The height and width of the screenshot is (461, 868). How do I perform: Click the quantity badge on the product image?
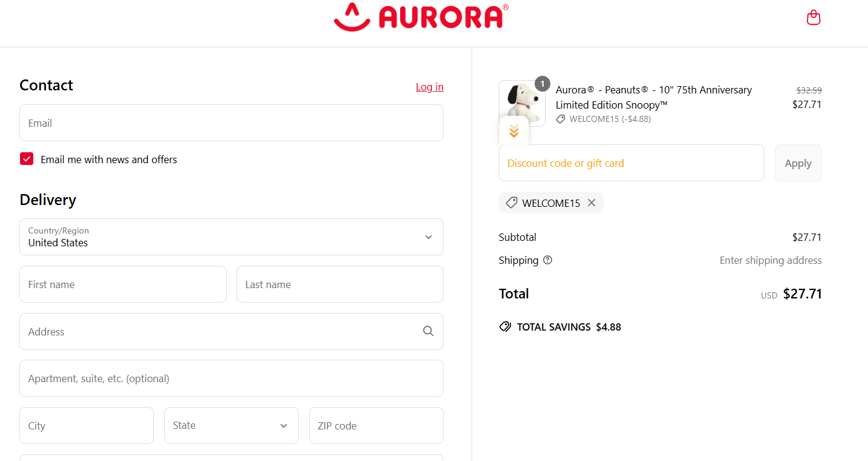pyautogui.click(x=542, y=84)
